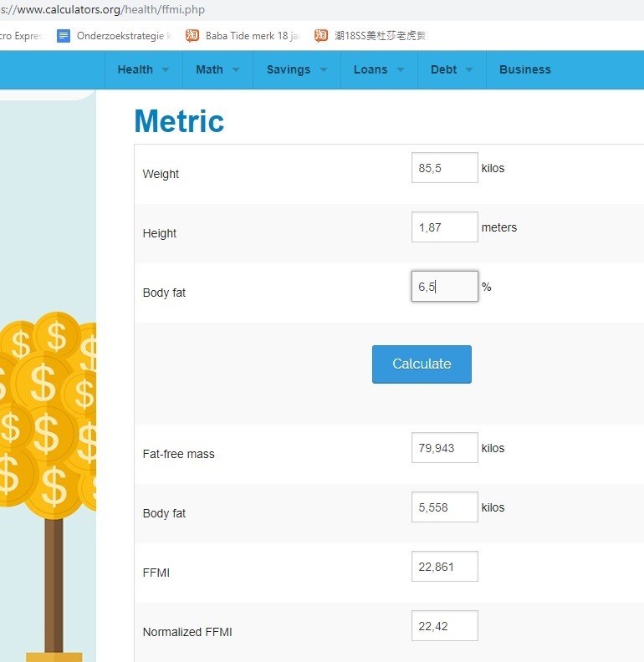The height and width of the screenshot is (662, 644).
Task: Click the Fat-free mass result field
Action: pos(444,448)
